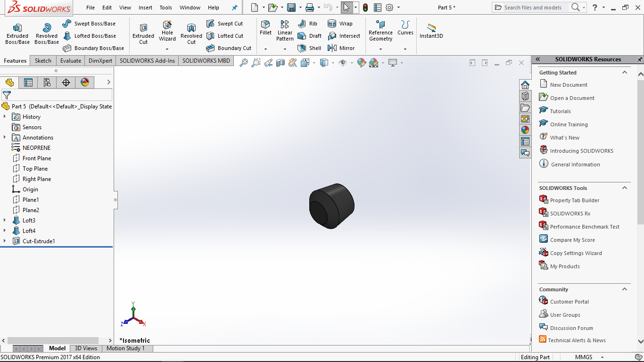Open Performance Benchmark Test link

tap(585, 227)
